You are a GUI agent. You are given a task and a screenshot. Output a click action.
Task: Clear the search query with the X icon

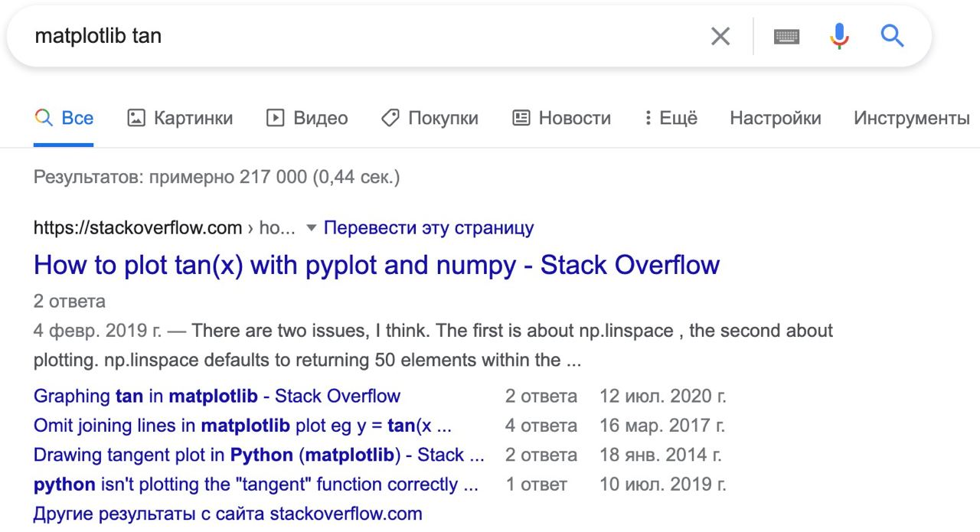pos(720,36)
